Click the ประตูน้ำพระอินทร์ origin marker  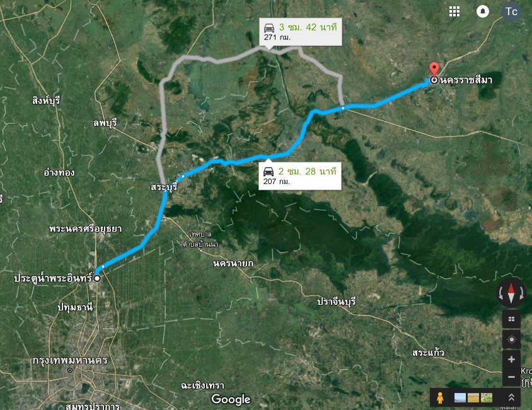[97, 278]
